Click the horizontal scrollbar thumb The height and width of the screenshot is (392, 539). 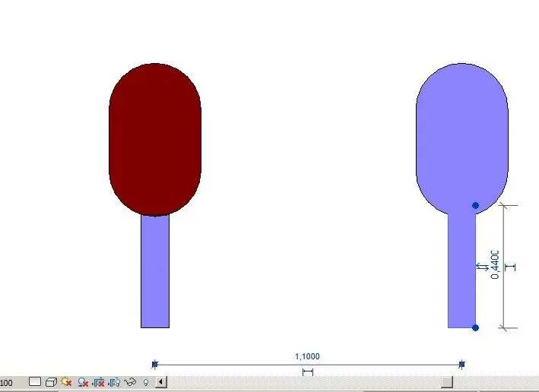point(447,381)
